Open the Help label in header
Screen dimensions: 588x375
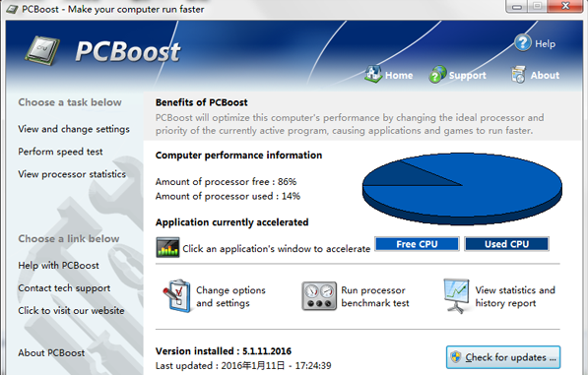[x=545, y=44]
